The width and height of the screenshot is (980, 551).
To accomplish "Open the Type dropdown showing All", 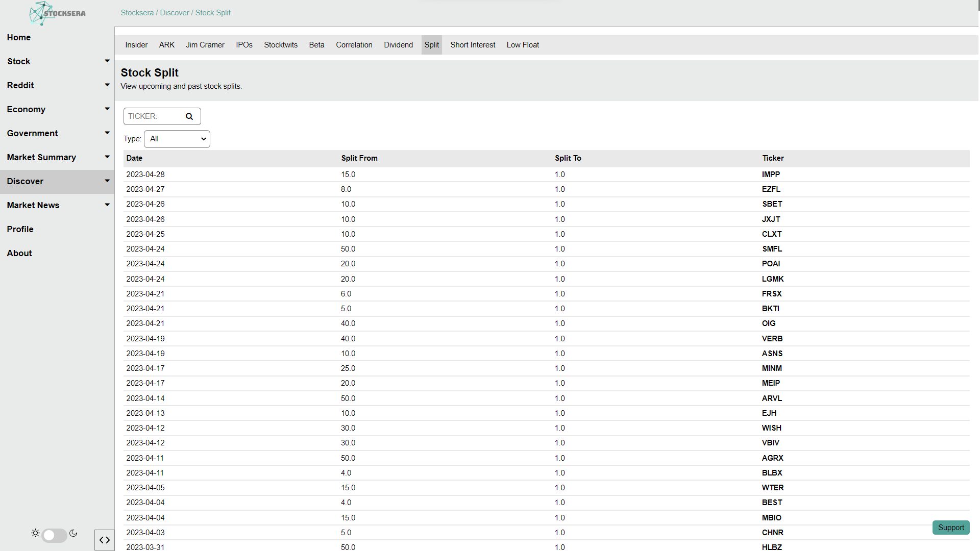I will (177, 139).
